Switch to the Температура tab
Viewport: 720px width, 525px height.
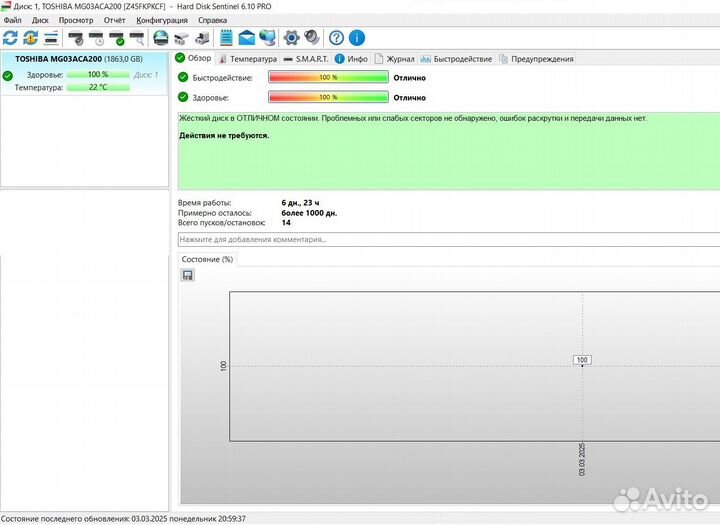coord(246,59)
